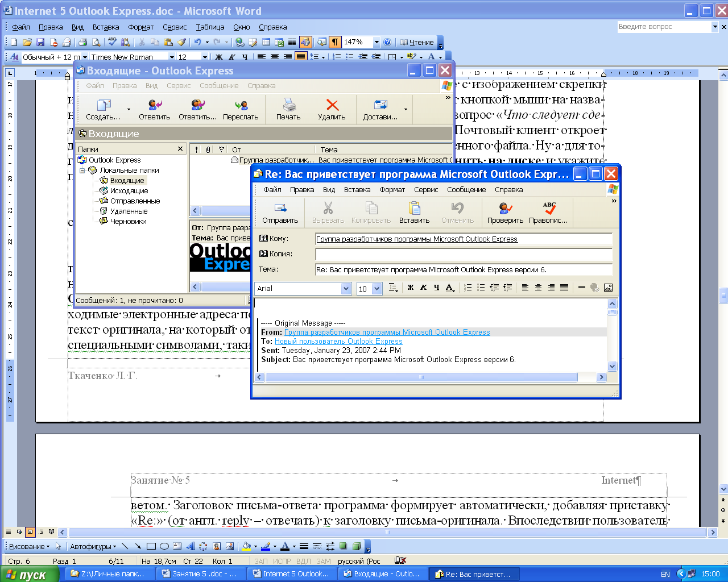Click Print (Печать) in the Outlook Express toolbar

[288, 109]
